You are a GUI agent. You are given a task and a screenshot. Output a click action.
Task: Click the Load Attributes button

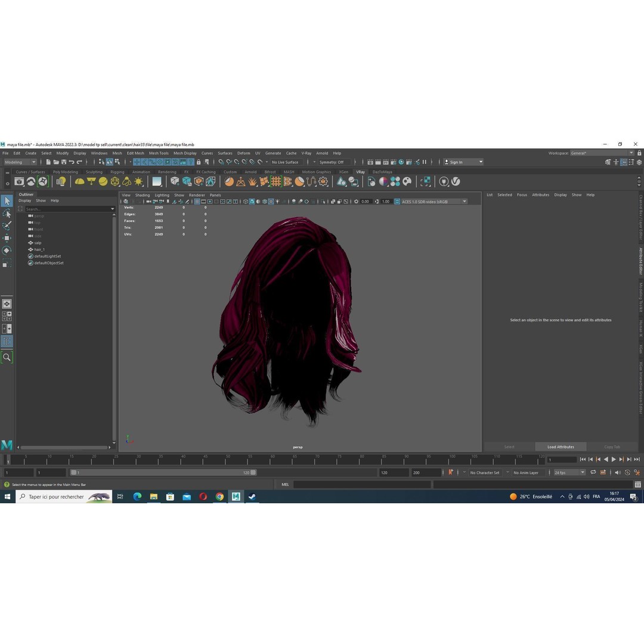[561, 447]
